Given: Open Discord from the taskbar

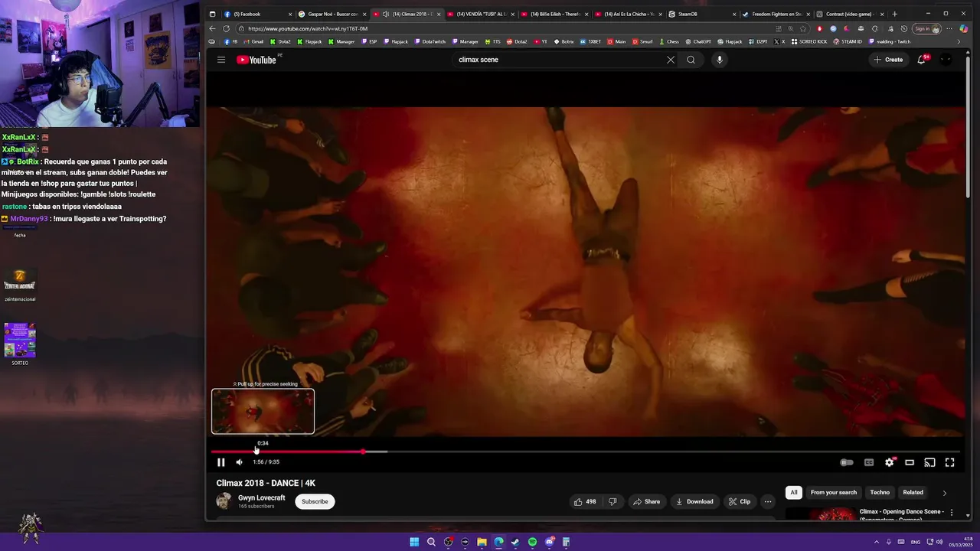Looking at the screenshot, I should [549, 542].
